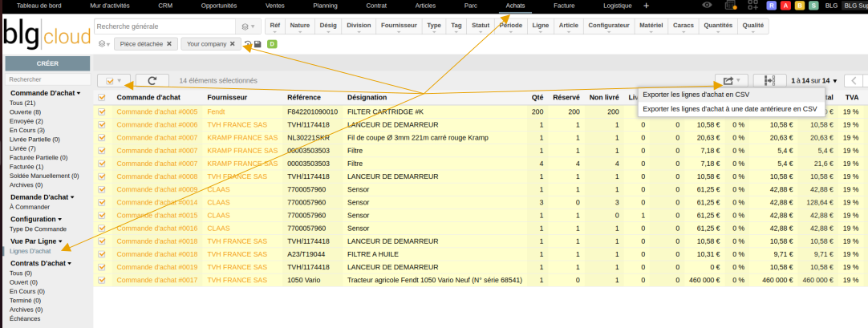Open the Configurateur filter dropdown
This screenshot has height=328, width=868.
pyautogui.click(x=608, y=27)
